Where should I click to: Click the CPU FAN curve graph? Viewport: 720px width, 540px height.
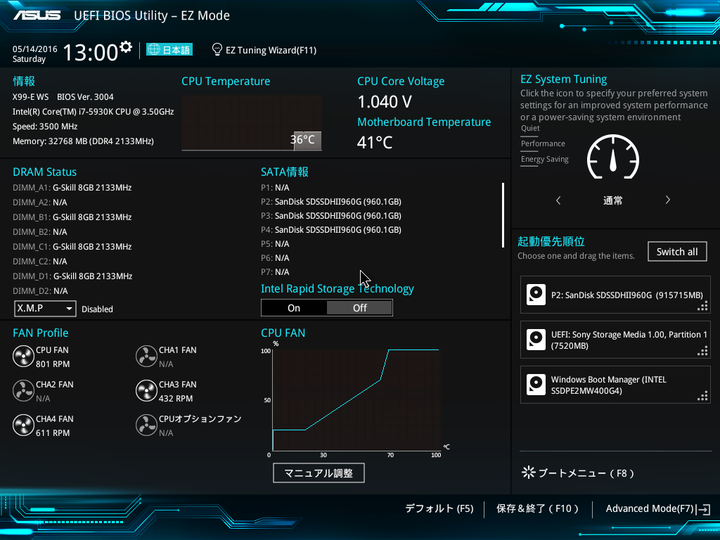point(356,400)
